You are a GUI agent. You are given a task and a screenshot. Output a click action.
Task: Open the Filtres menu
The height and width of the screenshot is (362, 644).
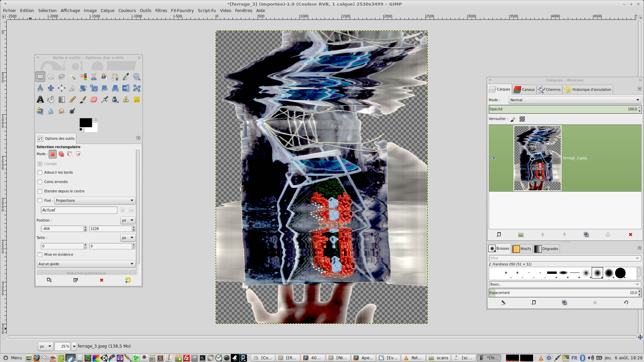click(x=161, y=10)
